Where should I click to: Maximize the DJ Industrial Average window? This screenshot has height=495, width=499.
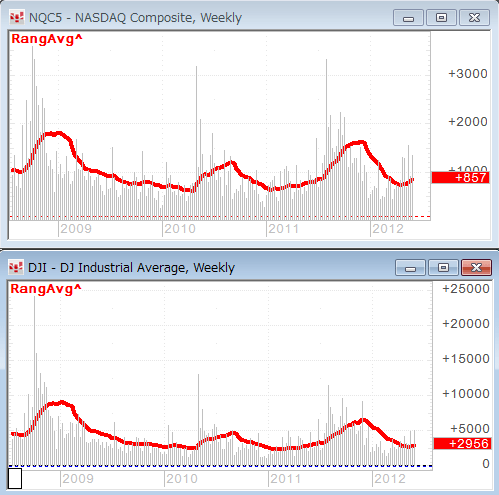click(x=443, y=268)
